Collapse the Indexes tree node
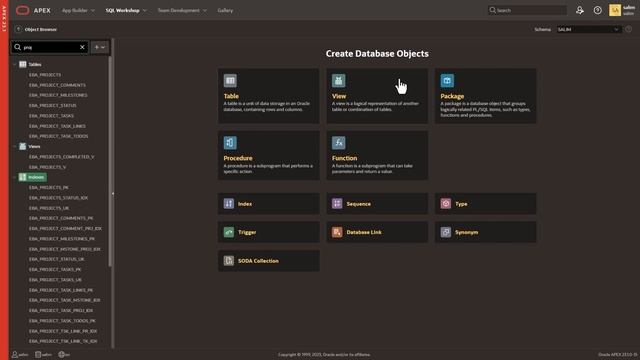Viewport: 640px width, 360px height. click(15, 177)
